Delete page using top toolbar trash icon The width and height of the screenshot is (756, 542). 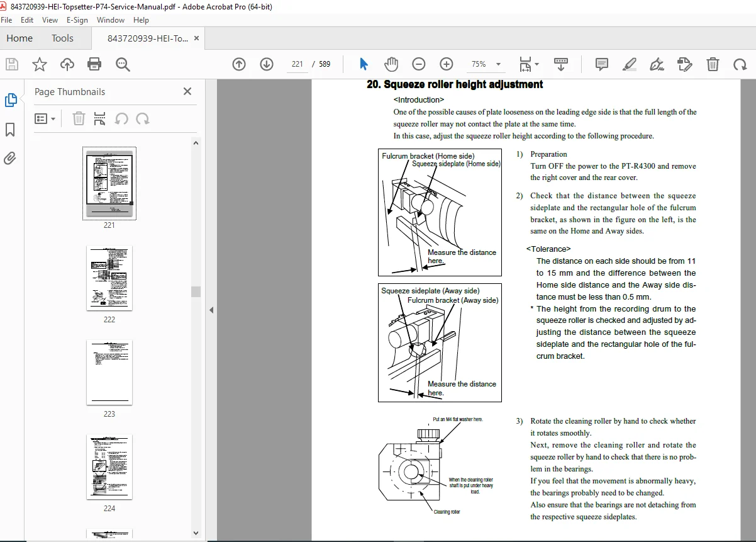[x=713, y=64]
